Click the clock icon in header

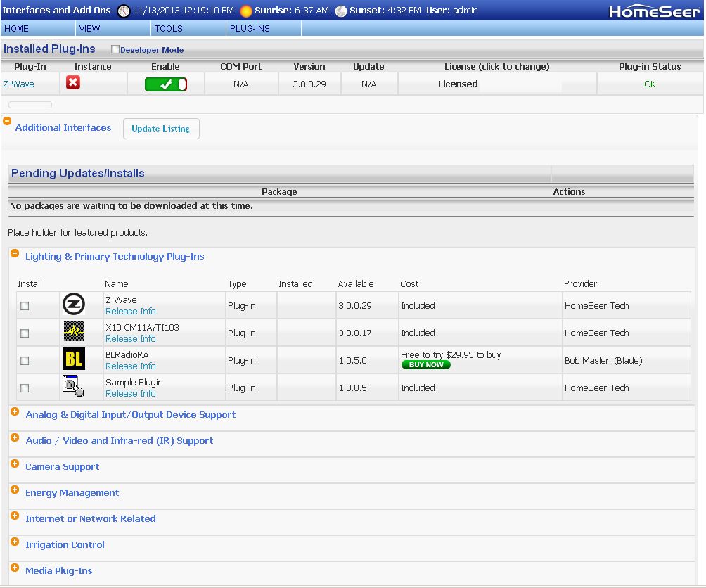coord(123,11)
